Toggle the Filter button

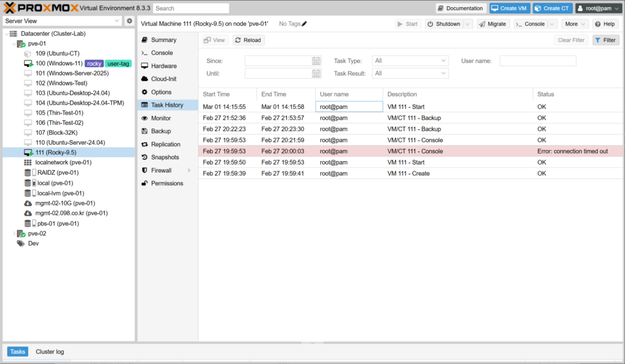(x=605, y=40)
